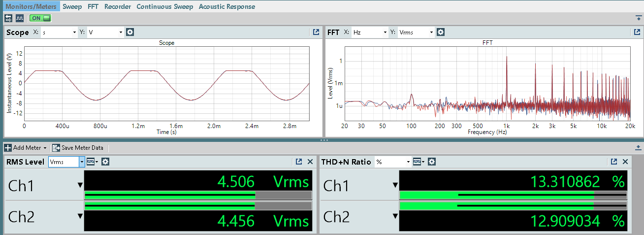Open FFT settings gear
This screenshot has width=644, height=235.
pos(441,32)
